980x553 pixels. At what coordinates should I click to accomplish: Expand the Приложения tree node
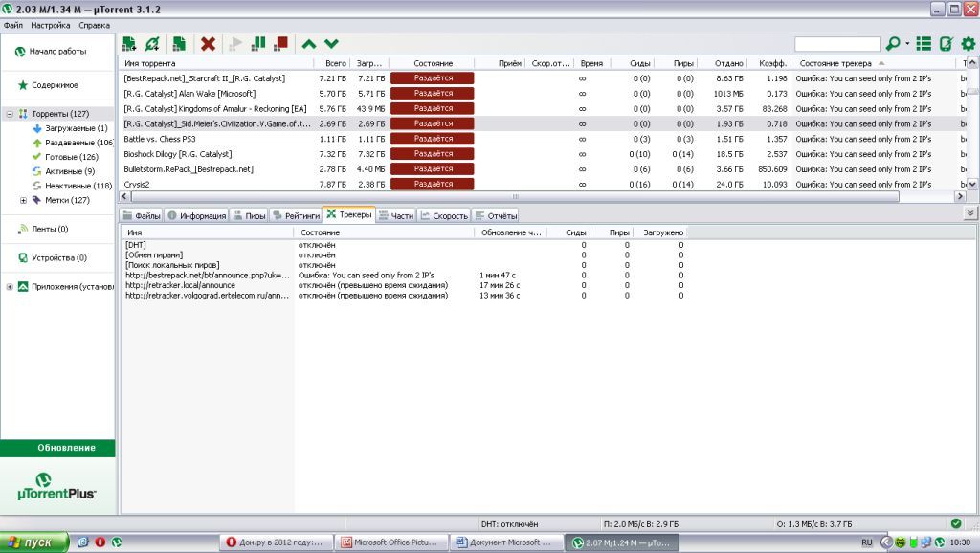10,287
